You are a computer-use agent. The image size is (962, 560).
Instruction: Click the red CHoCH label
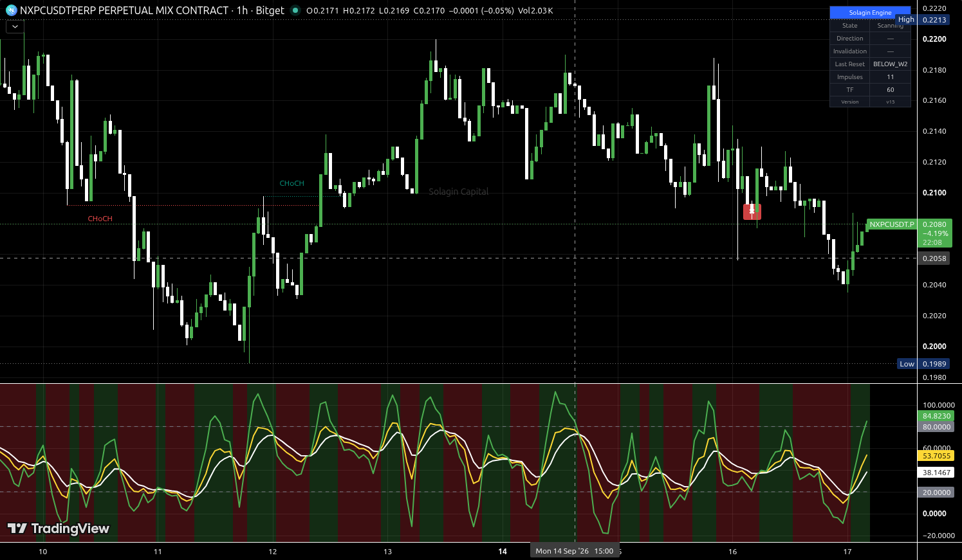click(x=100, y=219)
